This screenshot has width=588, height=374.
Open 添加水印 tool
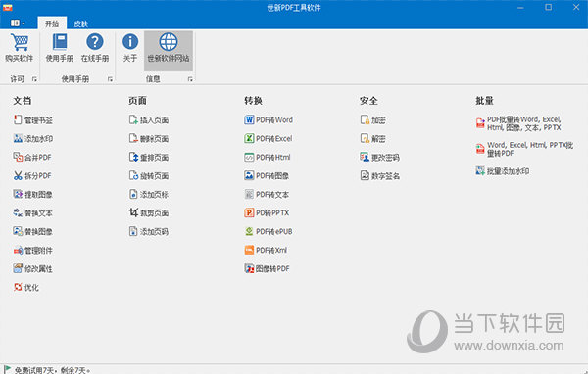click(x=33, y=139)
